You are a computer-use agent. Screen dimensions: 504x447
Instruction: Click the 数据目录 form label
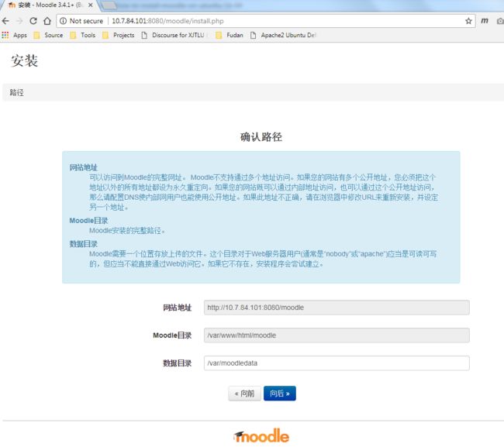click(177, 363)
